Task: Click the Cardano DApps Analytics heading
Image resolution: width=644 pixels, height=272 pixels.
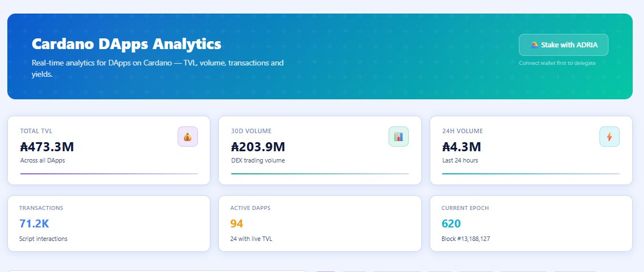Action: pyautogui.click(x=126, y=44)
